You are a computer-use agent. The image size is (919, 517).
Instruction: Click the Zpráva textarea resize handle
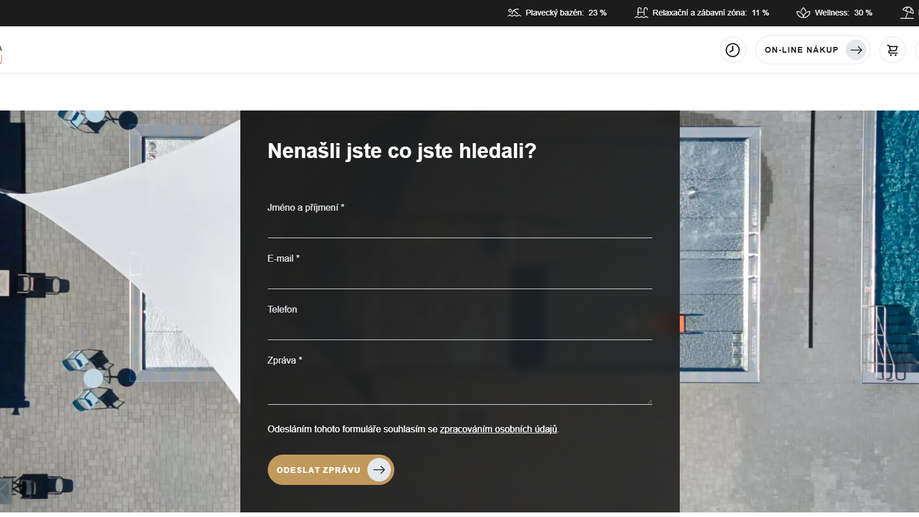coord(649,401)
